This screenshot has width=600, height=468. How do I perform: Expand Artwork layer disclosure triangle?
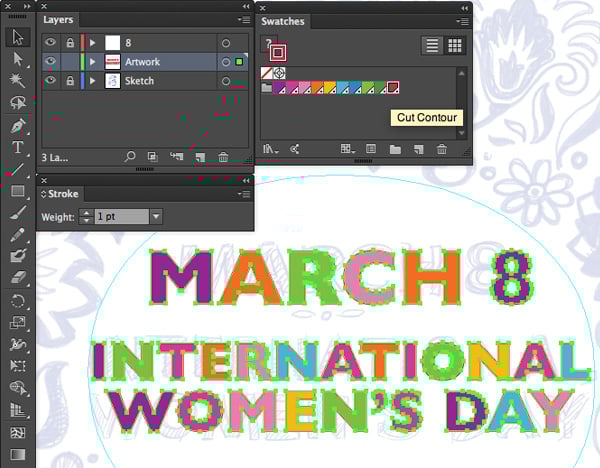92,62
